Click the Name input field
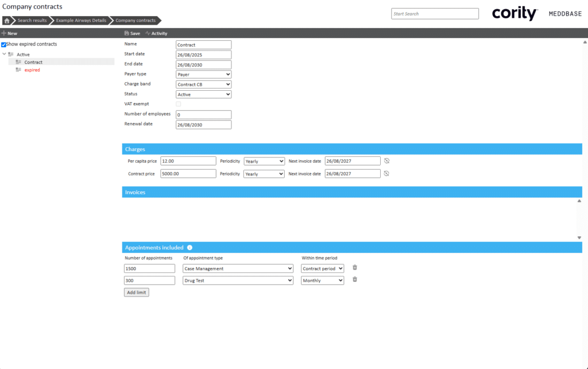The image size is (588, 369). click(204, 45)
